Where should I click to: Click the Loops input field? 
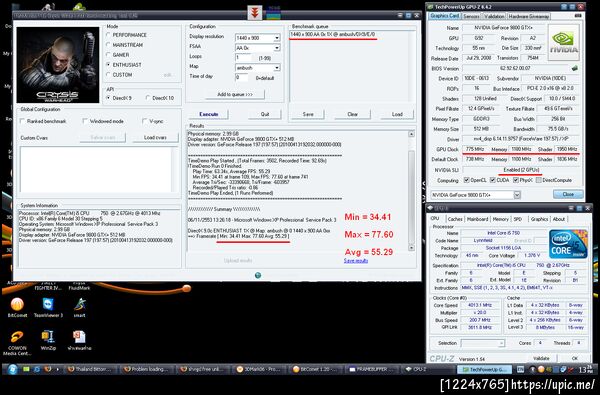[x=244, y=58]
